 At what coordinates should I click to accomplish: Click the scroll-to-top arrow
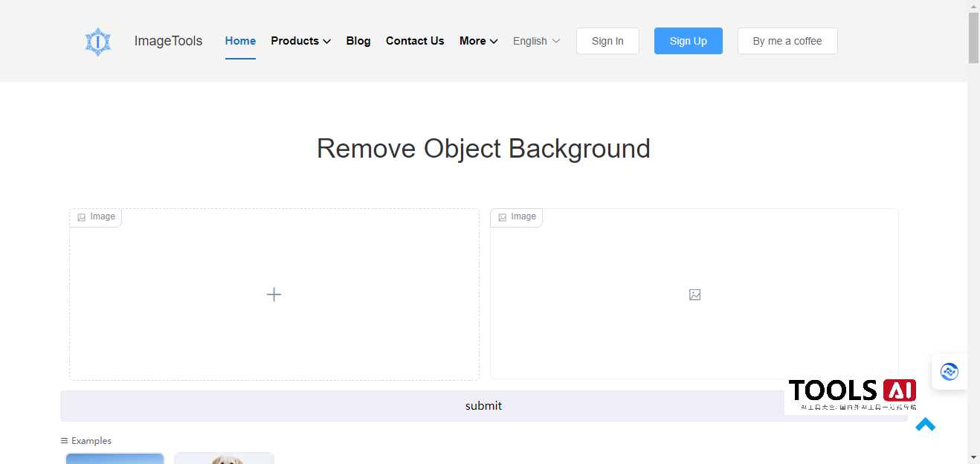[x=925, y=424]
